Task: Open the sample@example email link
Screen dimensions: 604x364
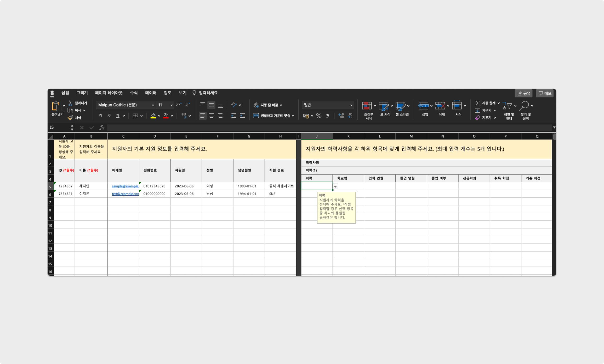Action: pos(125,186)
